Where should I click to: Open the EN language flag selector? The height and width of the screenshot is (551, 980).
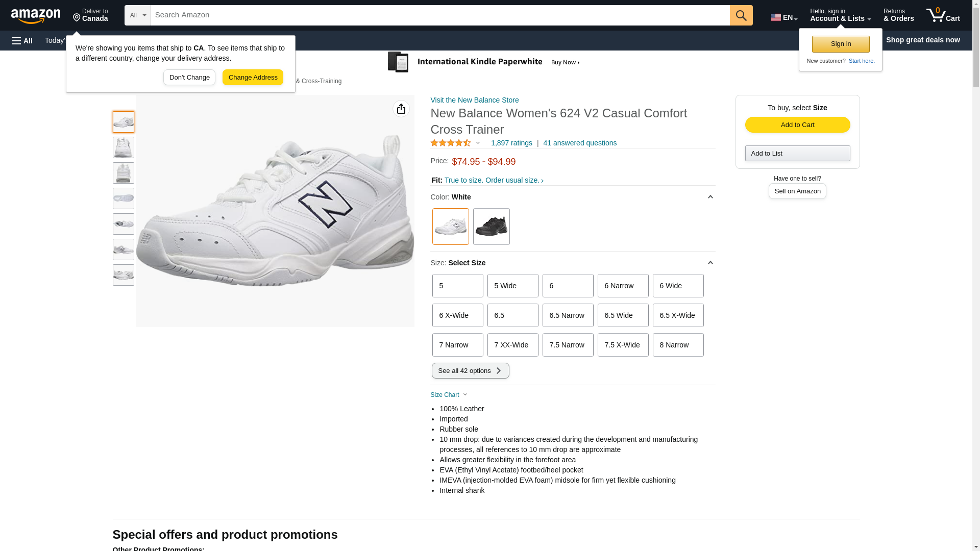click(x=783, y=17)
